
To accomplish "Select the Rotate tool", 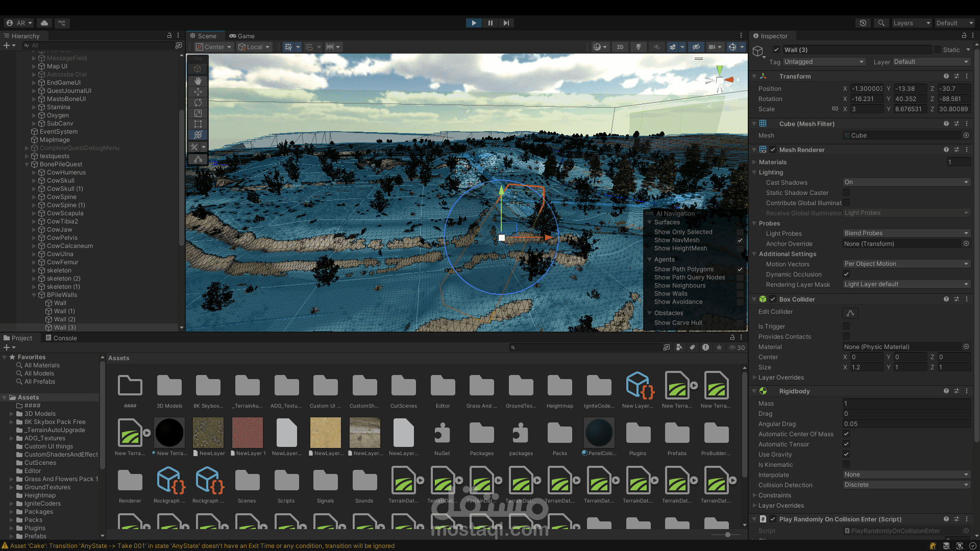I will pos(198,103).
